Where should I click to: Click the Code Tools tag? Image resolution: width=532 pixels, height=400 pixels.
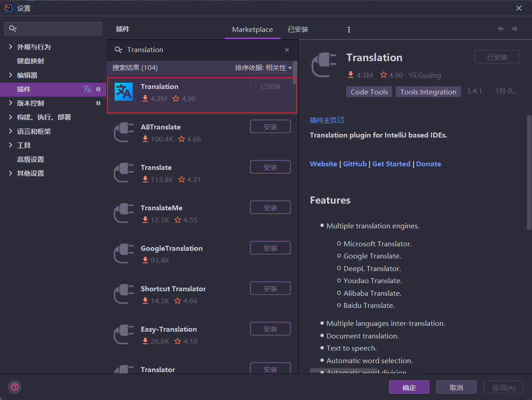369,92
